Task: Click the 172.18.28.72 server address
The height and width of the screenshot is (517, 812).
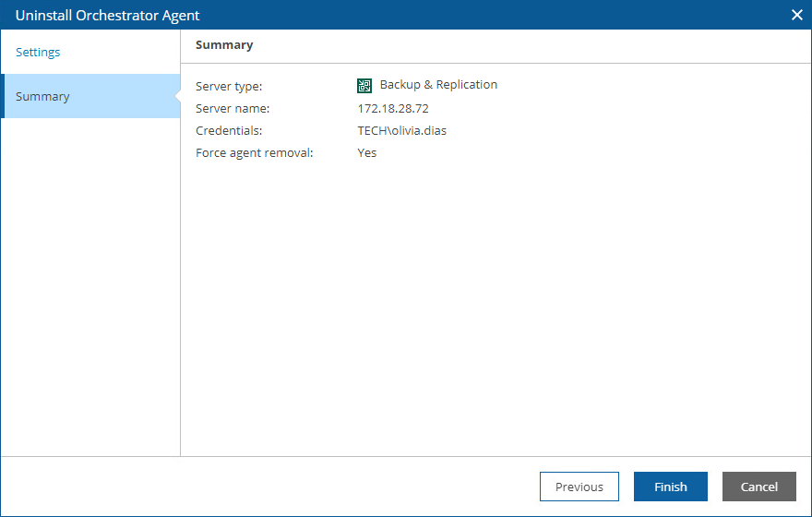Action: (x=393, y=109)
